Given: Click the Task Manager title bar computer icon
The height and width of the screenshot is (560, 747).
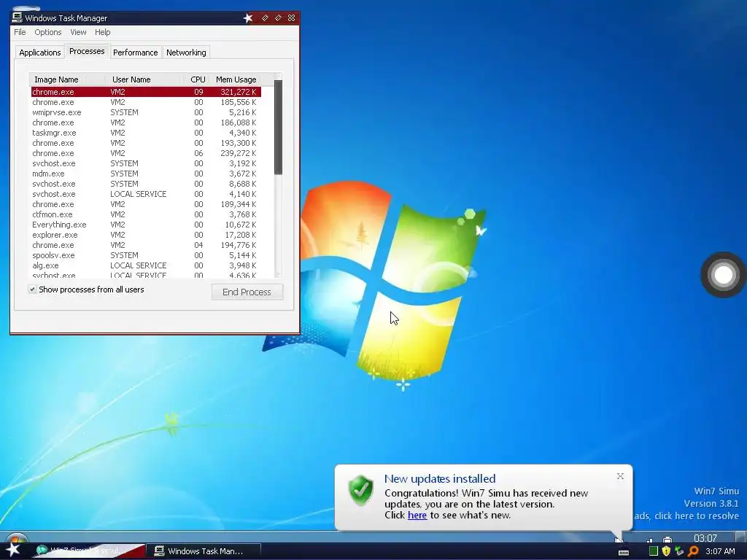Looking at the screenshot, I should 18,17.
